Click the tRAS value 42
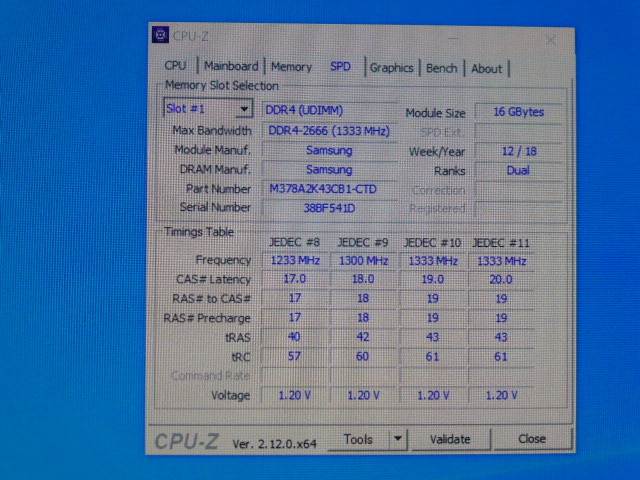The image size is (640, 480). [363, 337]
